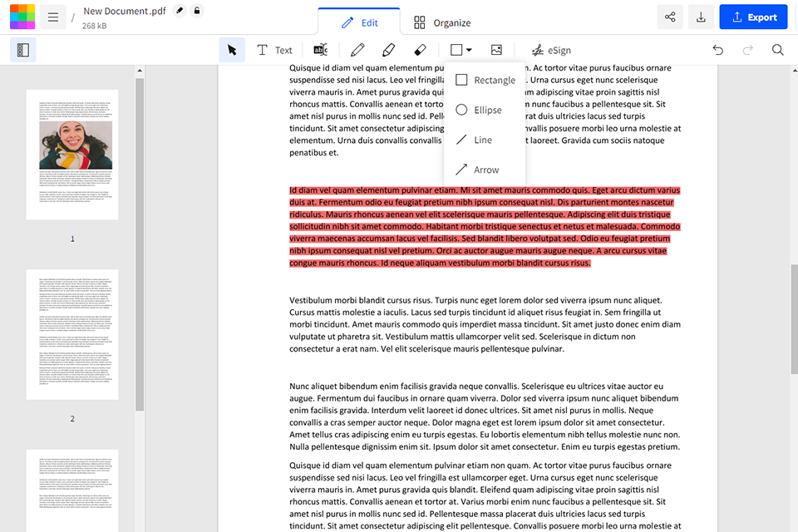Select the cursor selection tool
Image resolution: width=798 pixels, height=532 pixels.
pos(232,50)
